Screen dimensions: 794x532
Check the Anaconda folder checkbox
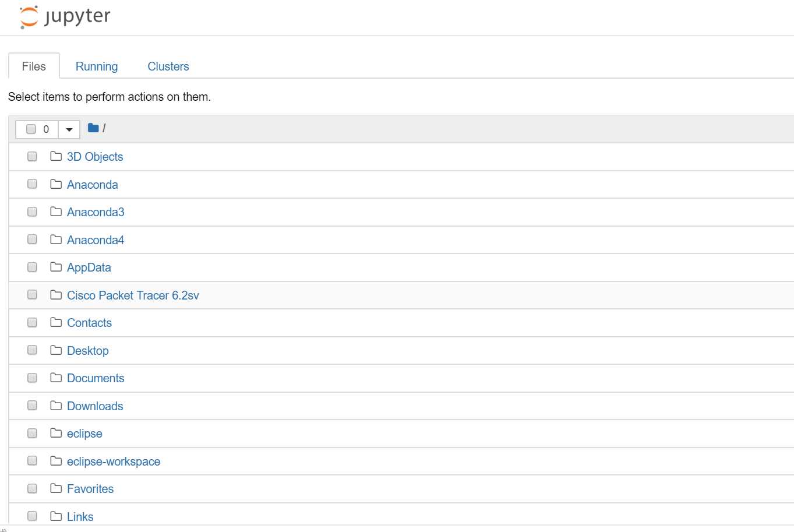[32, 184]
